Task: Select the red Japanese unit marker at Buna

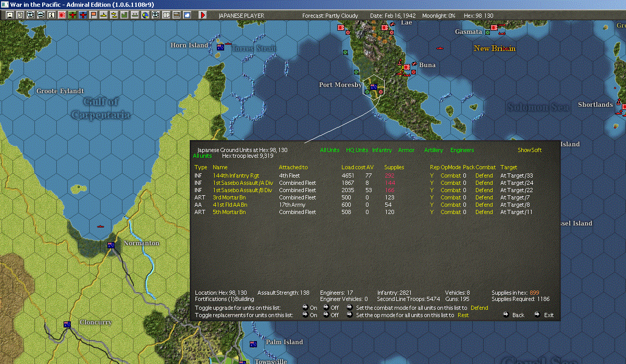Action: click(x=407, y=67)
